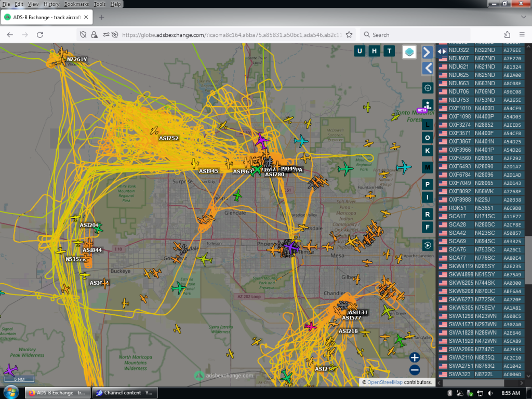Open the View menu
Screen dimensions: 532x399
click(x=33, y=4)
